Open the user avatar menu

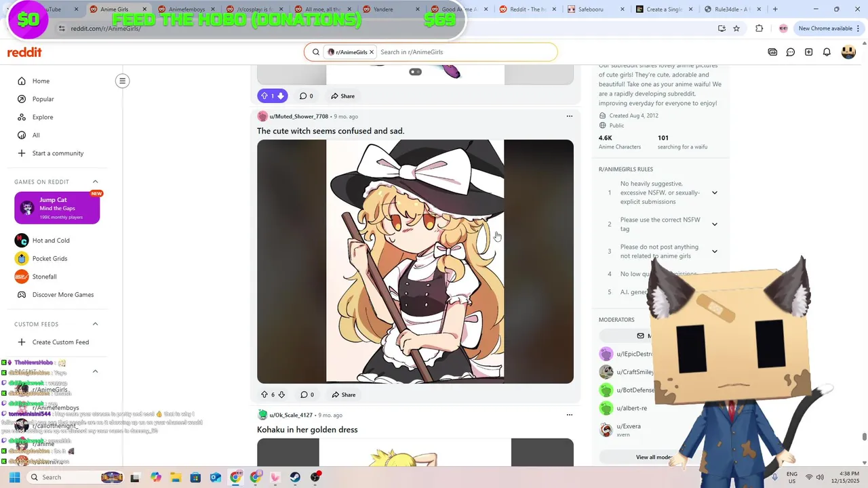point(848,52)
